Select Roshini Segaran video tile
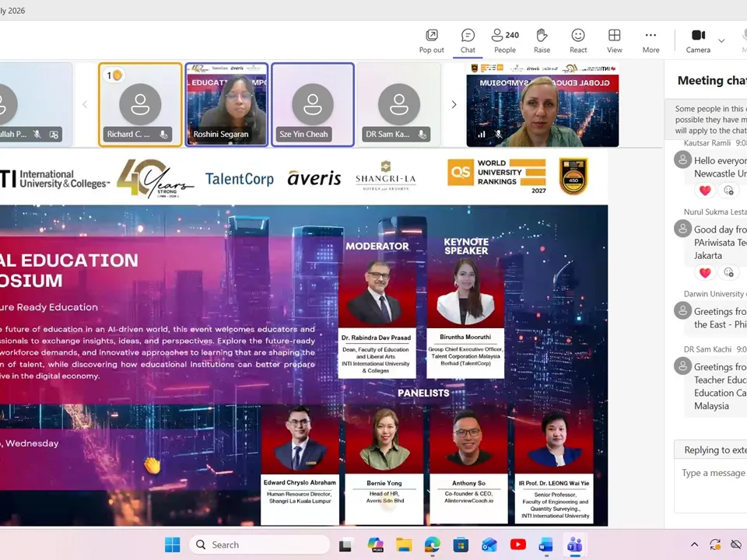The width and height of the screenshot is (747, 560). coord(226,104)
